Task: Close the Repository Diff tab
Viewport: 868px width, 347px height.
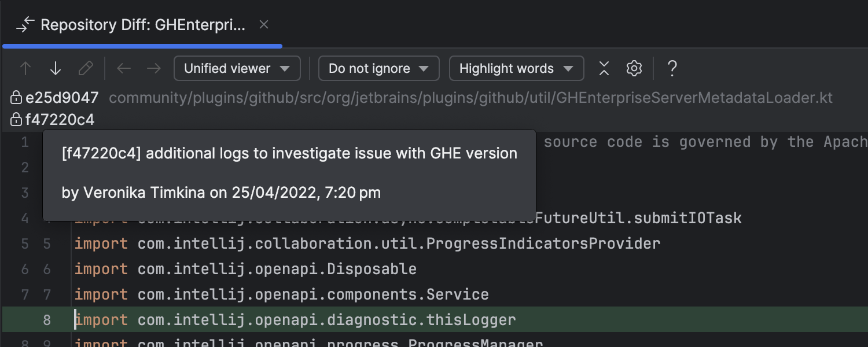Action: (264, 25)
